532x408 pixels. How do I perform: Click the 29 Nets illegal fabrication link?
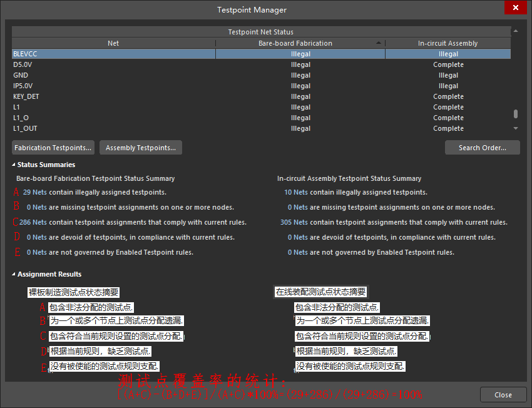pyautogui.click(x=35, y=192)
